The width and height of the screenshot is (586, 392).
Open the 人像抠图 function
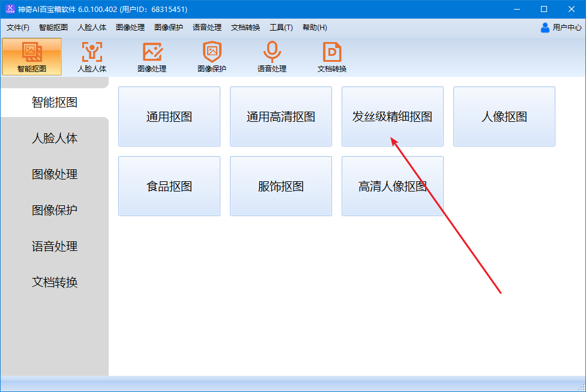tap(504, 116)
